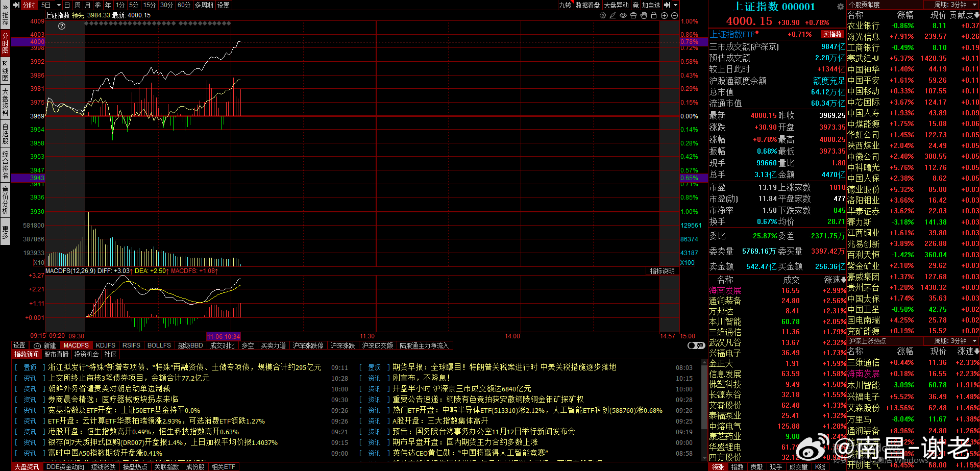This screenshot has width=980, height=471.
Task: Open news headline 刚宣布，不降息！
Action: (x=421, y=378)
